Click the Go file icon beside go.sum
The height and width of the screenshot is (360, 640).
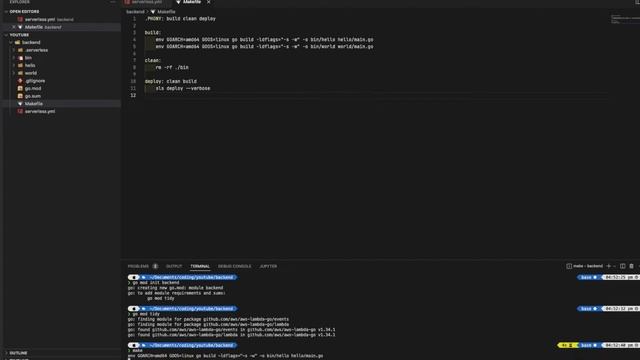coord(20,96)
